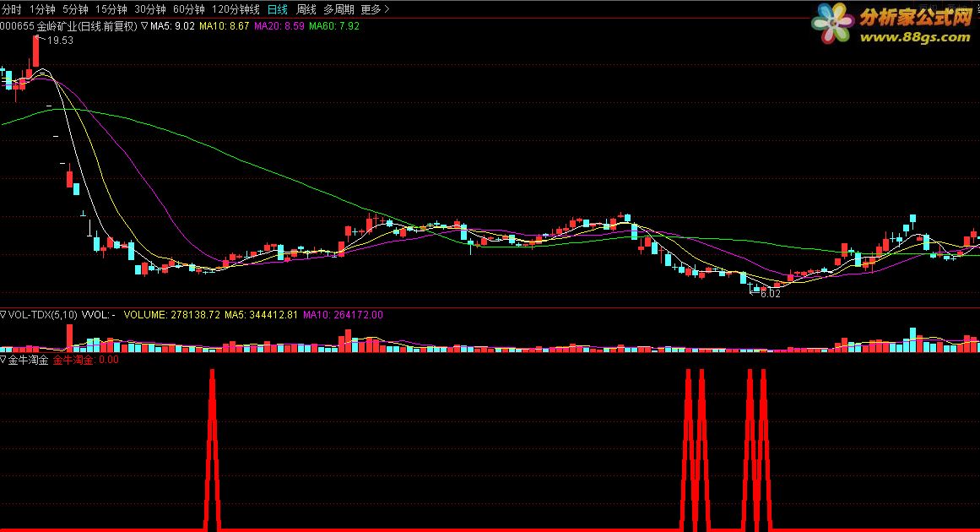Switch to the 日线 daily tab
Viewport: 980px width, 532px height.
(278, 9)
